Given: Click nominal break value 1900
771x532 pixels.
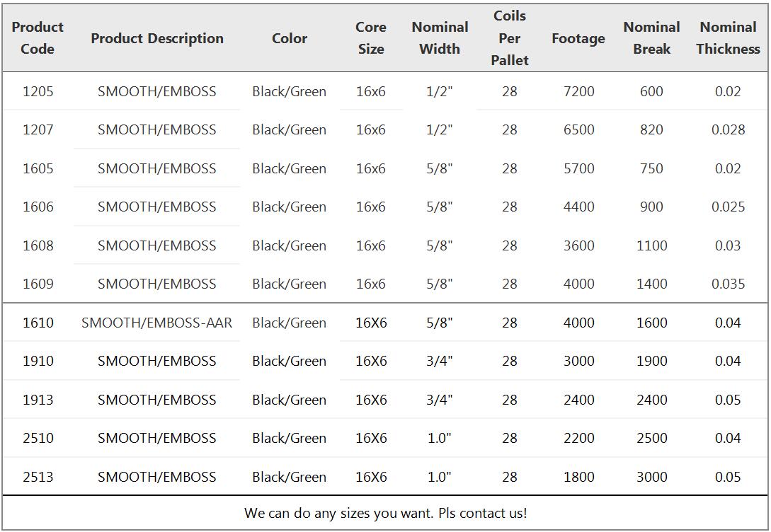Looking at the screenshot, I should point(652,361).
